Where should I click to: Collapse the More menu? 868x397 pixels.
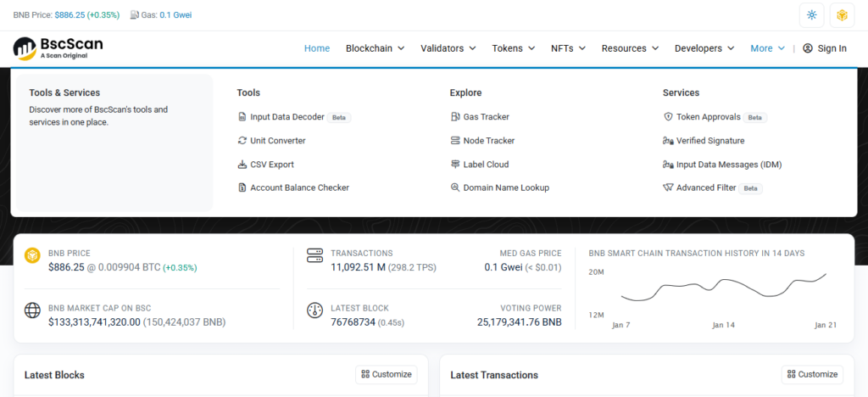pos(767,48)
